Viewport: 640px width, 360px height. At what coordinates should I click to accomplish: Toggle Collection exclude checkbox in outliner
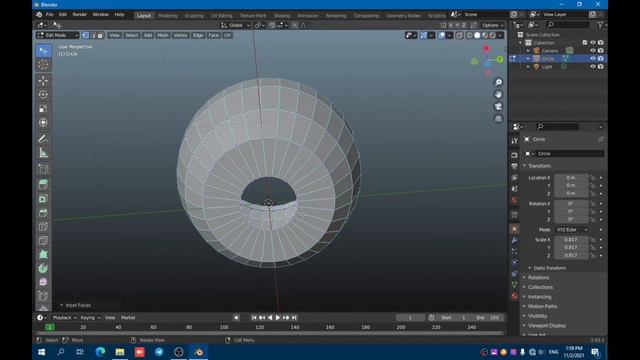(x=585, y=42)
